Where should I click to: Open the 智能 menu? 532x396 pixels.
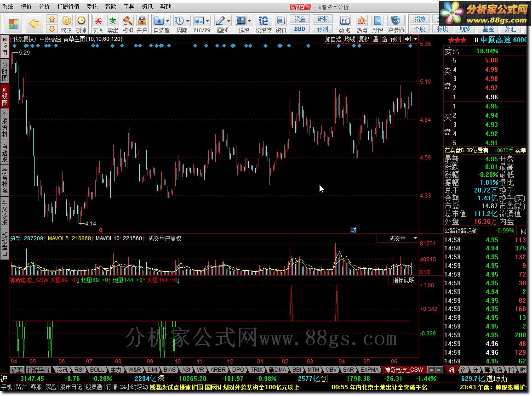click(x=111, y=6)
